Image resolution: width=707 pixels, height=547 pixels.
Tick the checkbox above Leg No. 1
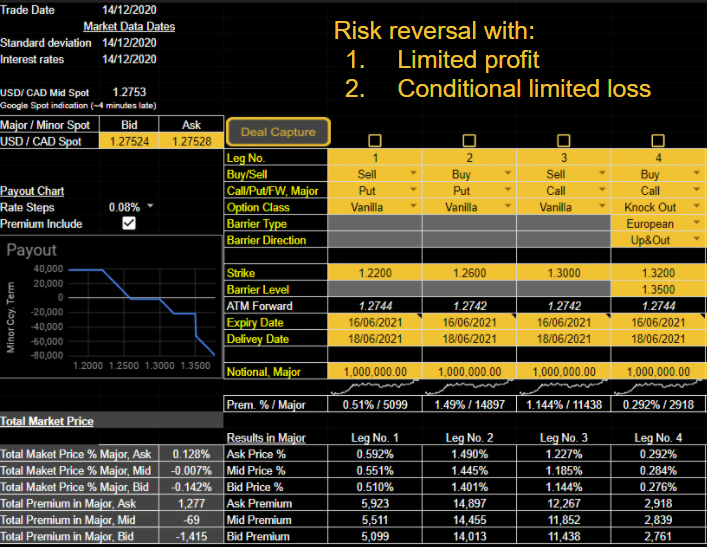(374, 141)
